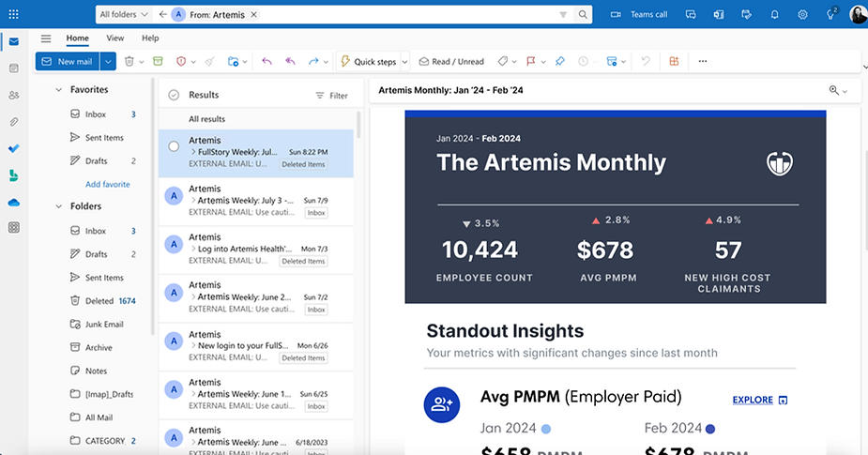Open the All folders search scope dropdown
This screenshot has height=455, width=868.
pos(124,14)
